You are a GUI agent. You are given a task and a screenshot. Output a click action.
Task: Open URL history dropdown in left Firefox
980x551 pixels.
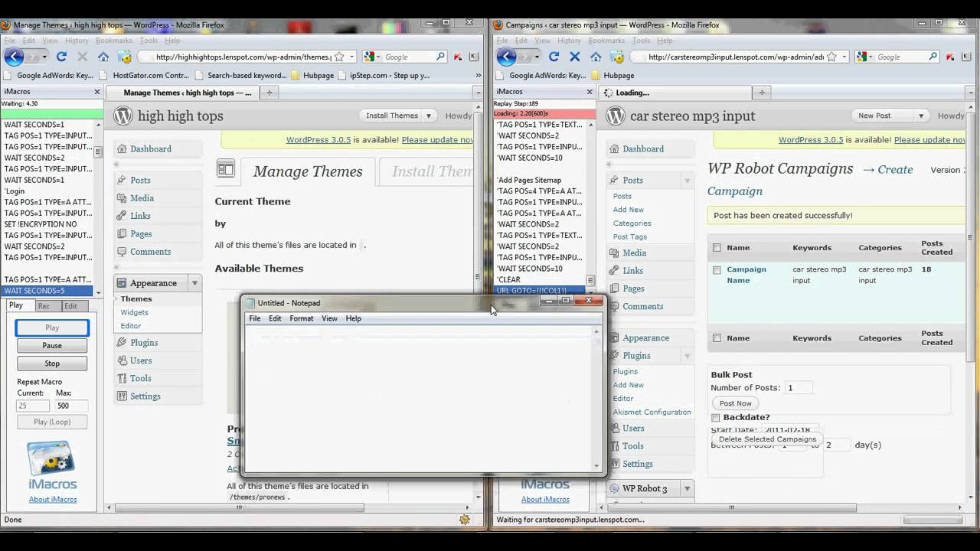tap(352, 57)
